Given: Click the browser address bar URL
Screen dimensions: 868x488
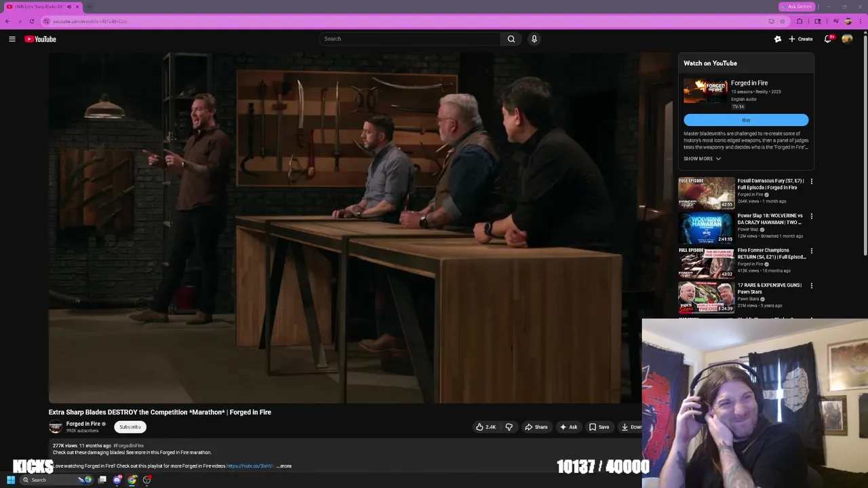Looking at the screenshot, I should (x=90, y=21).
